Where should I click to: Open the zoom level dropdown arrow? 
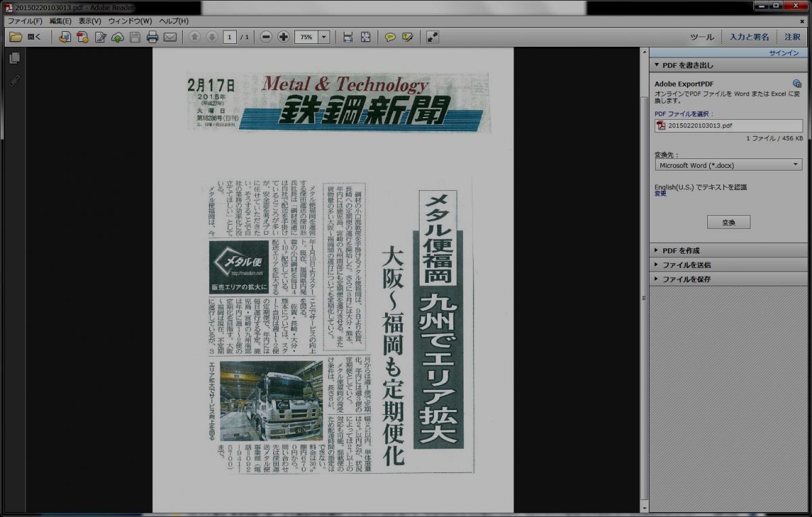point(324,37)
